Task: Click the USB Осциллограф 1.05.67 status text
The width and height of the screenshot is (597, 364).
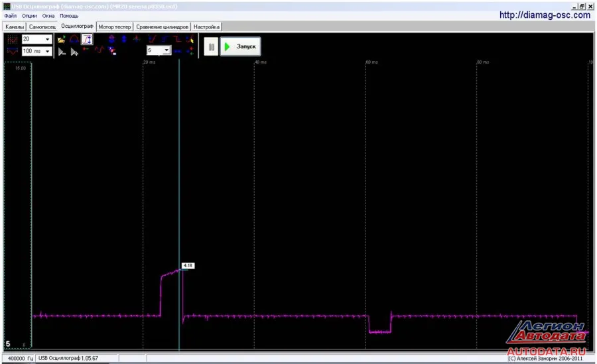Action: click(68, 358)
